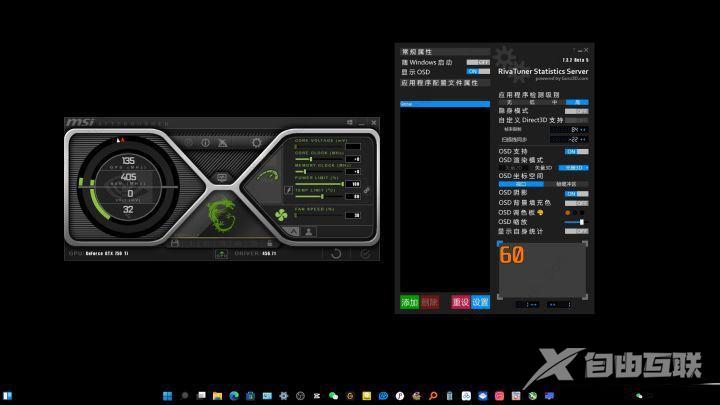Open MSI Afterburner settings gear icon

pos(256,143)
